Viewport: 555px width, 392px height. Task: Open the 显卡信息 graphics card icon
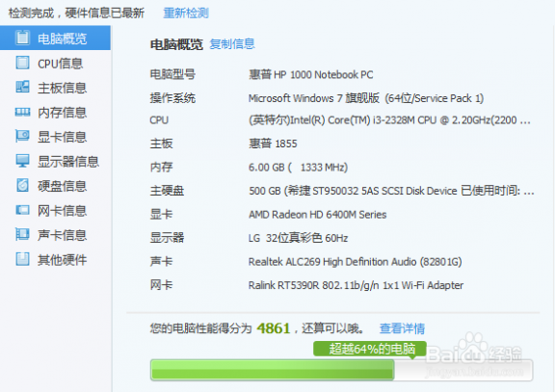click(22, 136)
